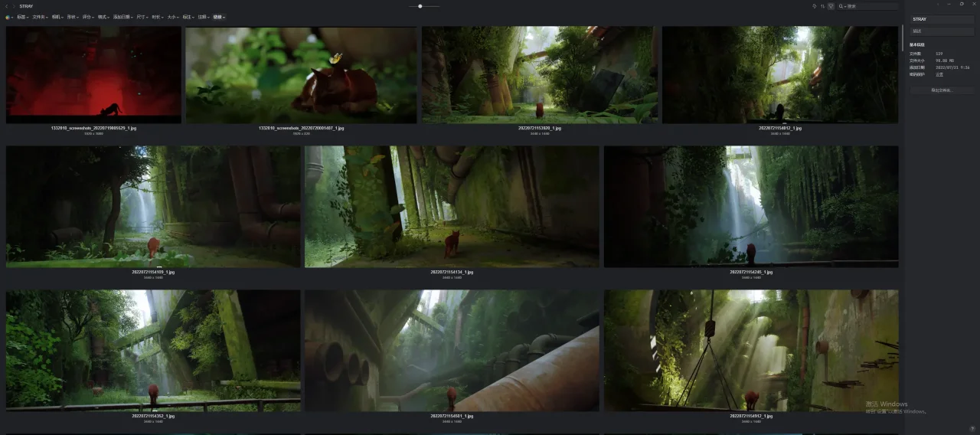Click filename label 20220721154134_1.jpg
This screenshot has height=435, width=980.
click(452, 272)
